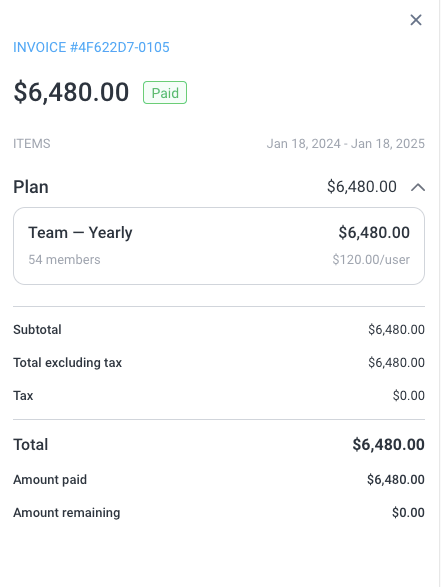Click the $6,480.00 Plan amount
This screenshot has width=441, height=587.
362,186
